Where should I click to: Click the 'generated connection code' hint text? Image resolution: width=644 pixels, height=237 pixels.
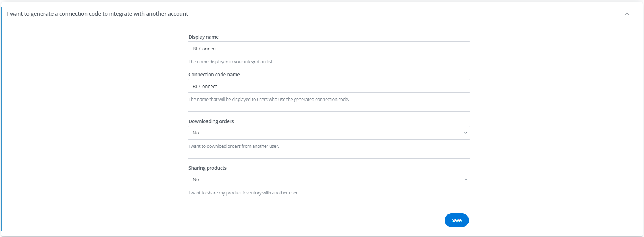[269, 100]
